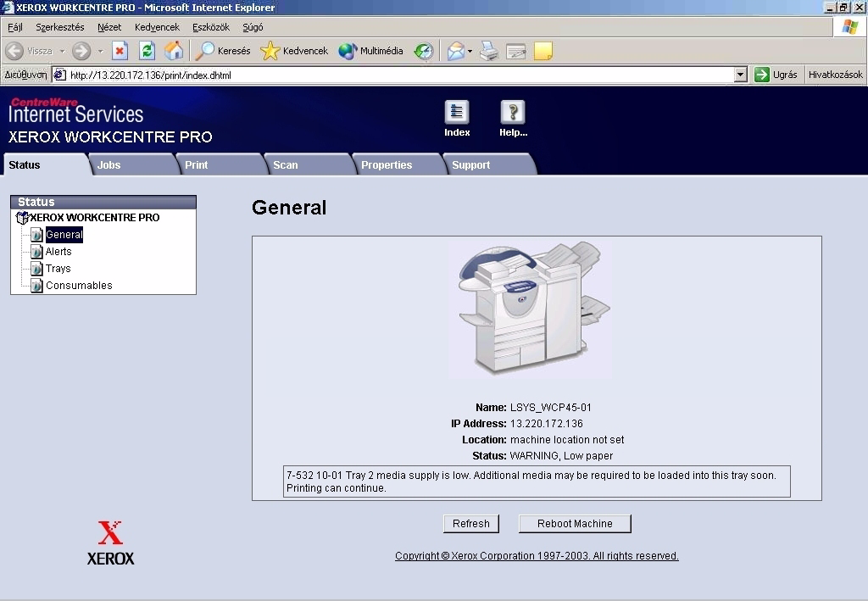
Task: Open the Szerkesztés menu
Action: pos(60,27)
